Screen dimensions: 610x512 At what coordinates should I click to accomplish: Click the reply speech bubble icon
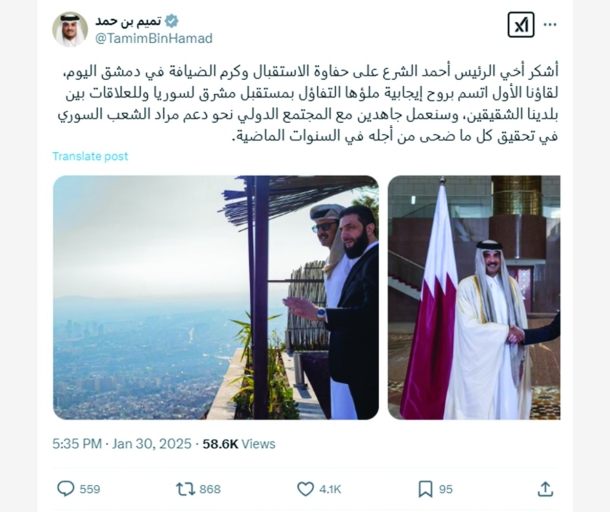tap(66, 489)
